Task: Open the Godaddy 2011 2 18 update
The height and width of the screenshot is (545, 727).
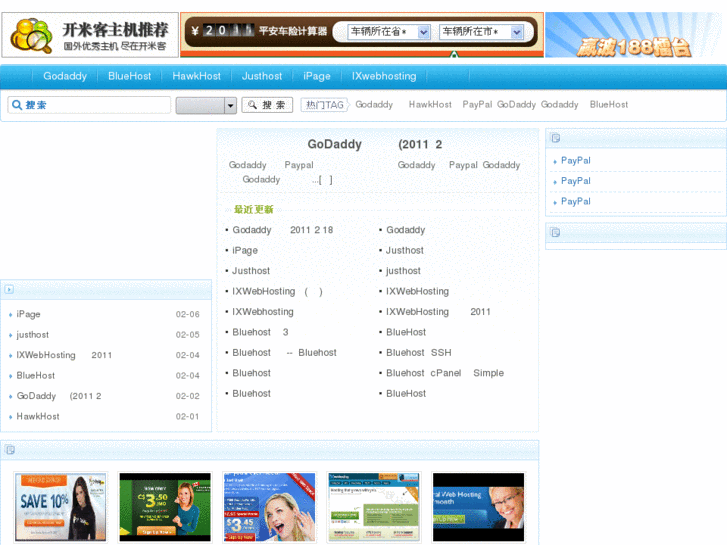Action: tap(282, 230)
